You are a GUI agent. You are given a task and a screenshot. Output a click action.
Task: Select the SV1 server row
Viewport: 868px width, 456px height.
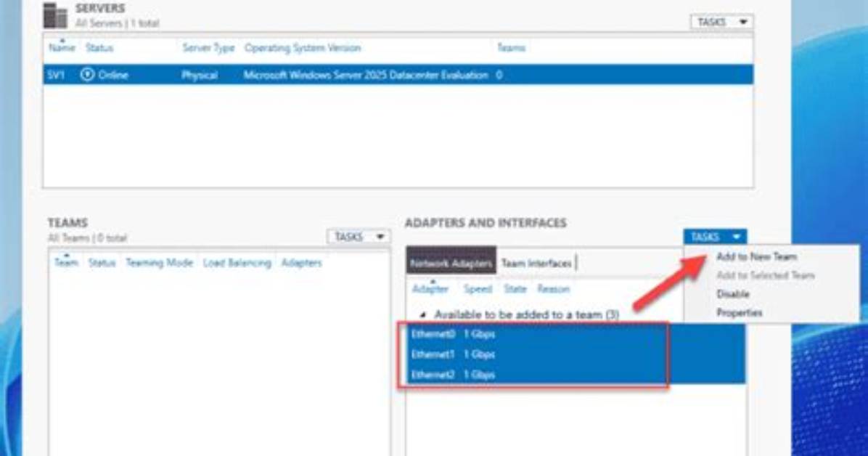coord(398,75)
